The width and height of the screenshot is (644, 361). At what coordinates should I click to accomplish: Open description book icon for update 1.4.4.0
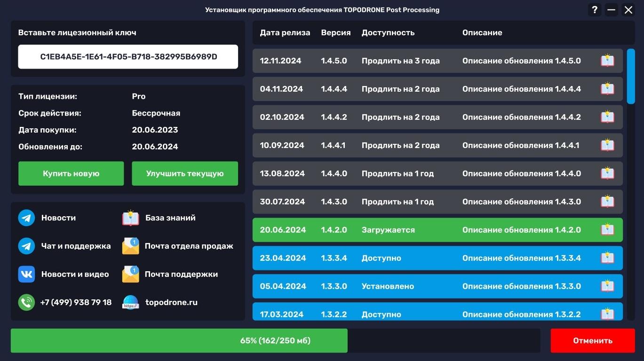[607, 173]
